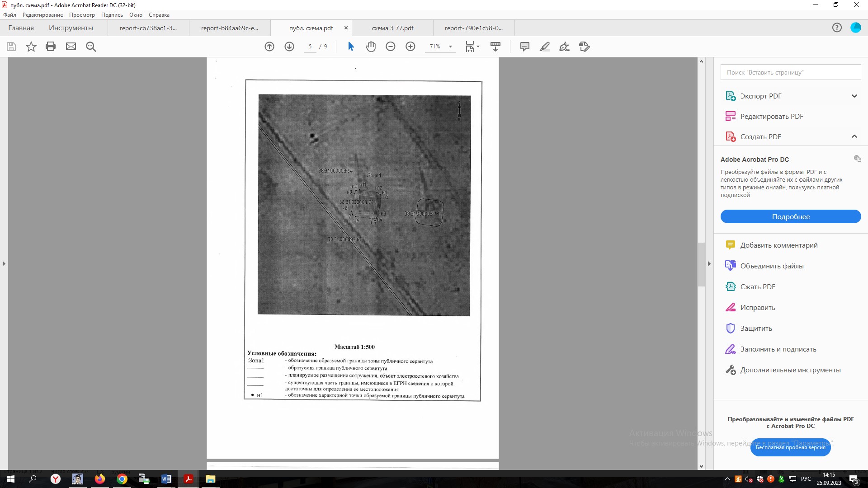Switch to the Главная tab
The image size is (868, 488).
(21, 28)
